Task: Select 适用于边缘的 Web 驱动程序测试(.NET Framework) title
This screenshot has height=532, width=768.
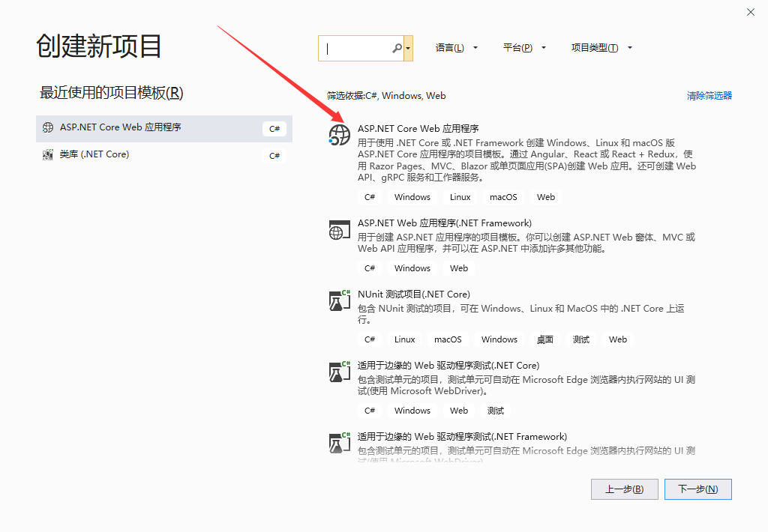Action: [x=462, y=437]
